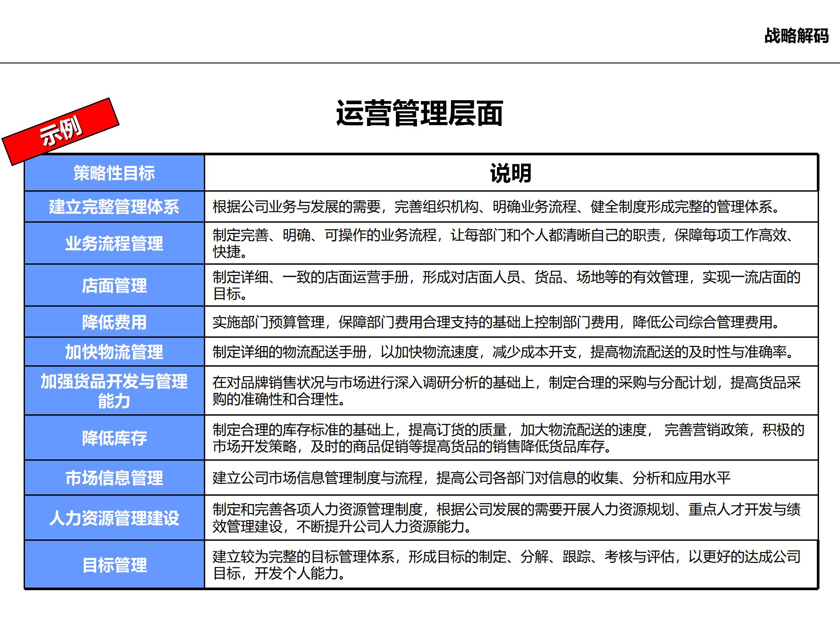
Task: Select the 说明 column header cell
Action: tap(511, 173)
